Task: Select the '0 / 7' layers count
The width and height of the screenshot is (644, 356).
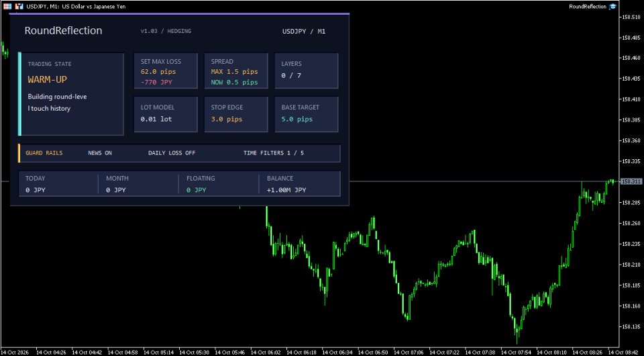Action: (x=291, y=76)
